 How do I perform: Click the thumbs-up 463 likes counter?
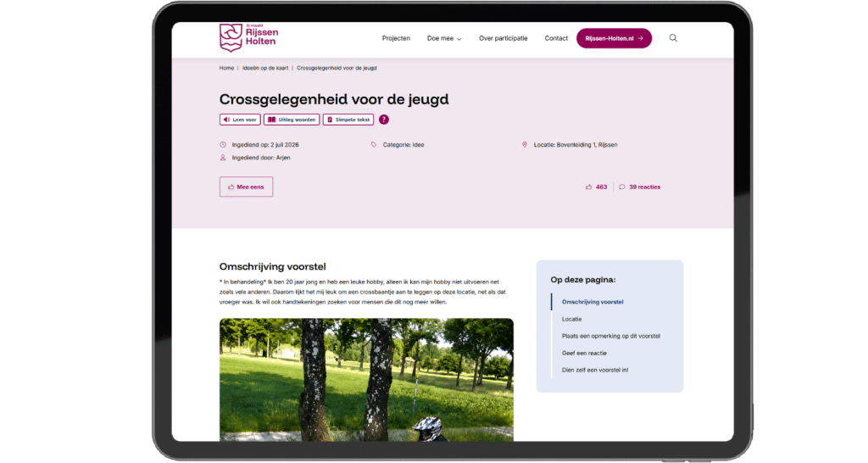[596, 187]
